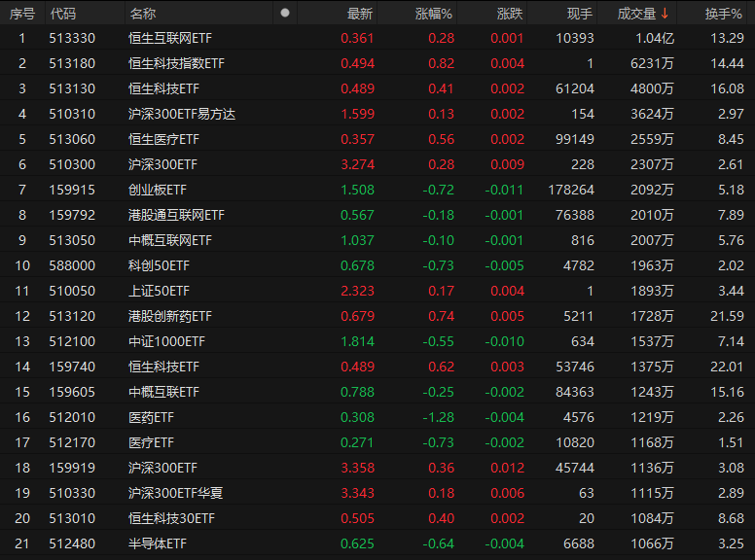Select 沪深300ETF易方达 row name
The image size is (755, 560).
coord(182,114)
